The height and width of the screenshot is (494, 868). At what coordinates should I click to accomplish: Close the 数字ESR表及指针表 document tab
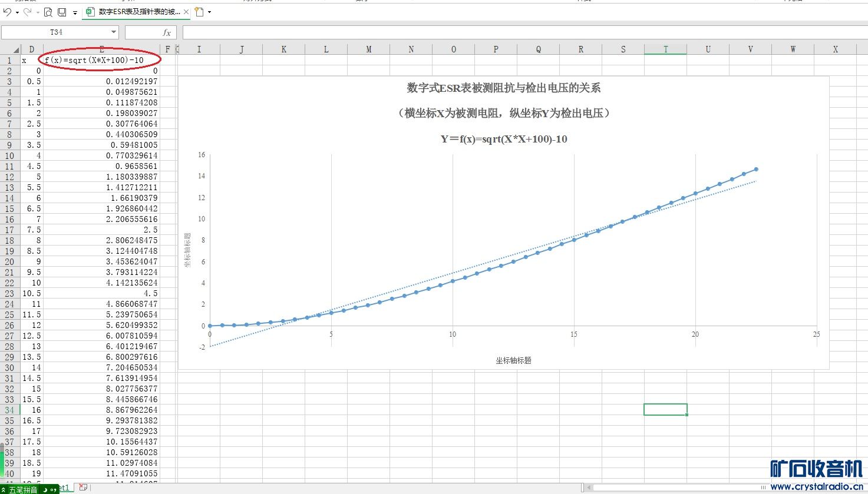(186, 12)
